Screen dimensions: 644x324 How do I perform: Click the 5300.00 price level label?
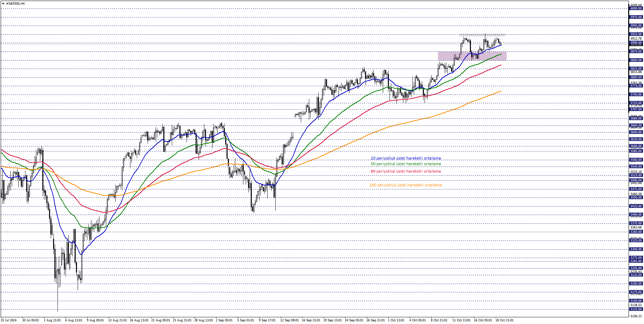tap(636, 249)
